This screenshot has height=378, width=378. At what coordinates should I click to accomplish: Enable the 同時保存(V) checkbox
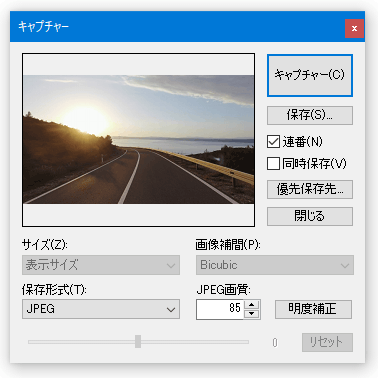(x=273, y=164)
